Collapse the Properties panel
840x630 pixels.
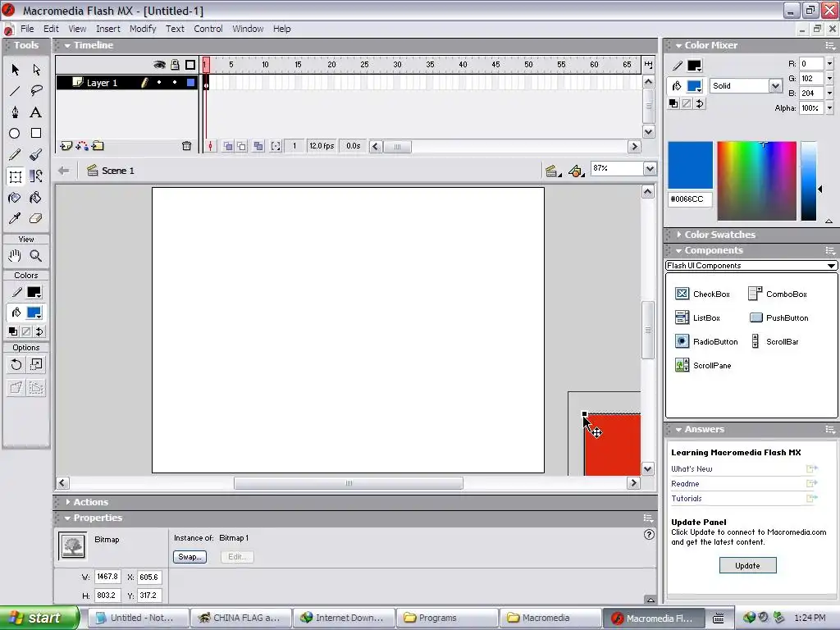coord(67,518)
